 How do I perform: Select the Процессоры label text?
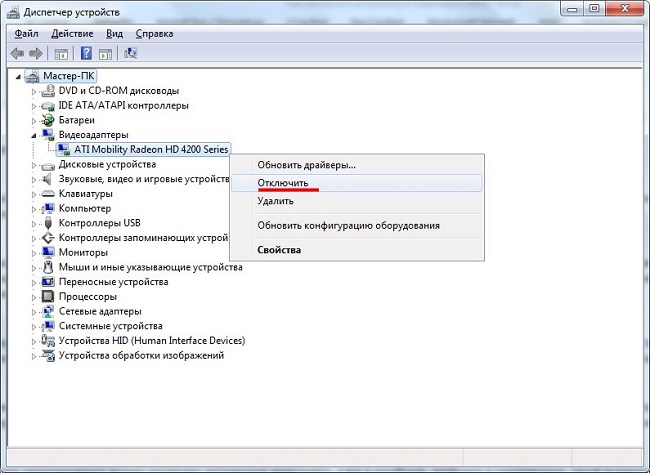(x=88, y=297)
